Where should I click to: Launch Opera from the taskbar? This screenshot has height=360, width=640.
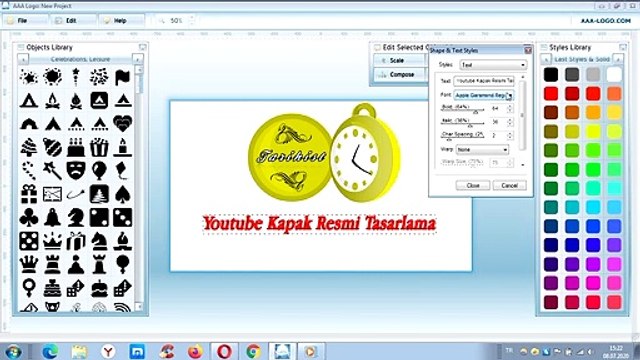224,351
